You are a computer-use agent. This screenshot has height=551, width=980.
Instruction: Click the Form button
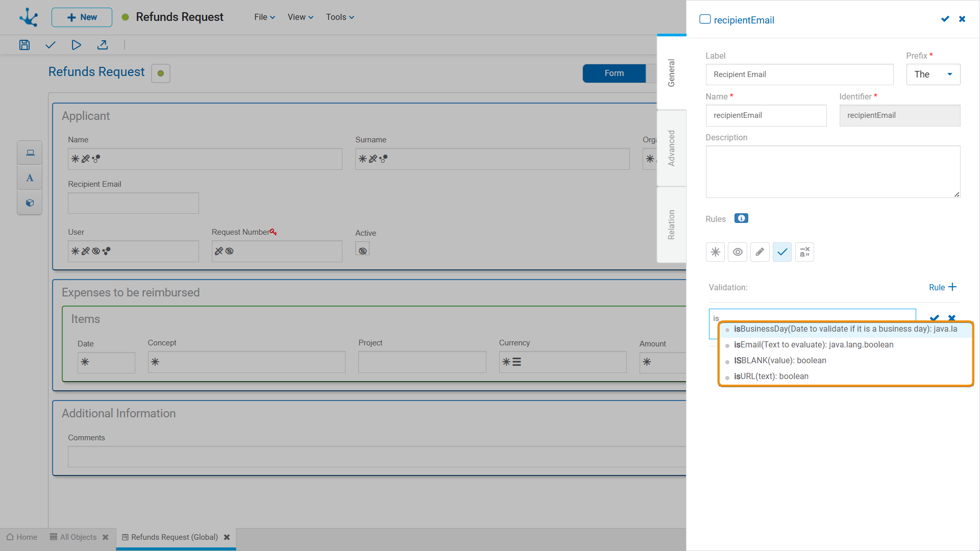point(614,73)
